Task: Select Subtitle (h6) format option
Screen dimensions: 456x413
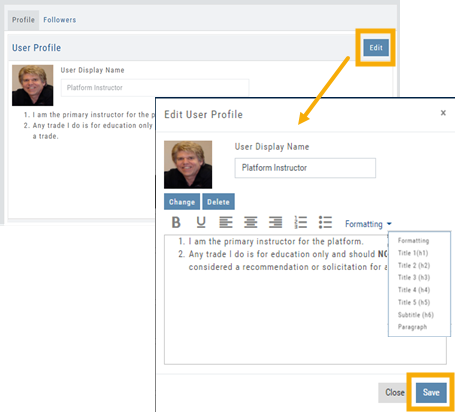Action: 416,315
